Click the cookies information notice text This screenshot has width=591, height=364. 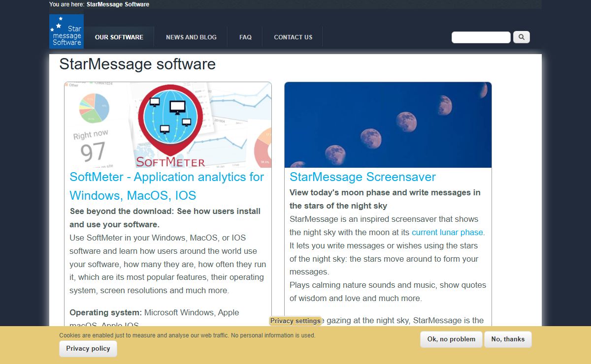(x=187, y=335)
